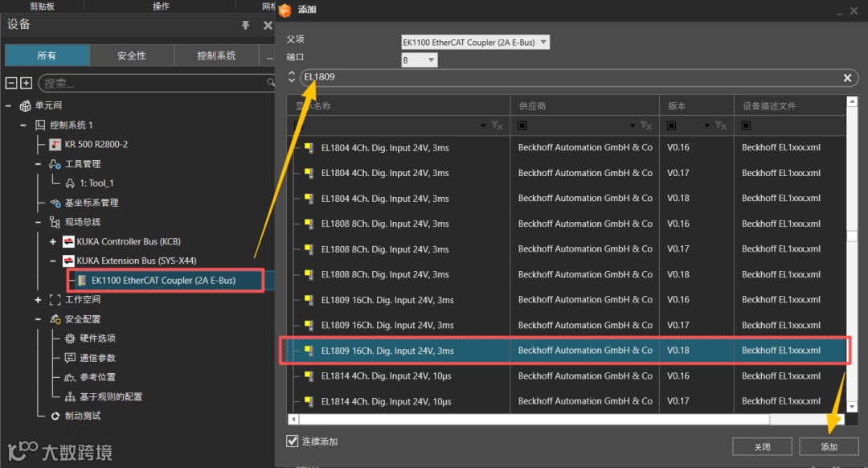Click the 现场总线 fieldbus icon
Screen dimensions: 868x468
[x=55, y=222]
